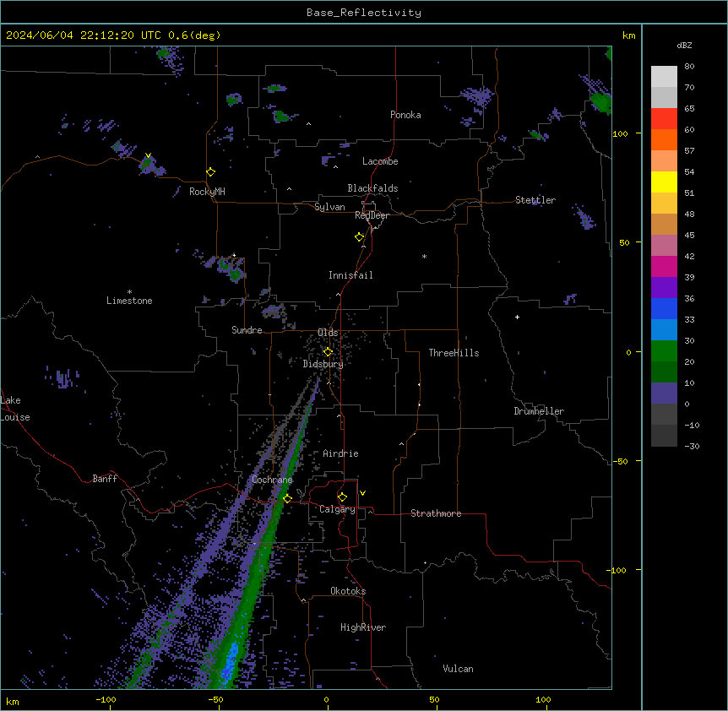Click the Strathmore label

pos(436,513)
